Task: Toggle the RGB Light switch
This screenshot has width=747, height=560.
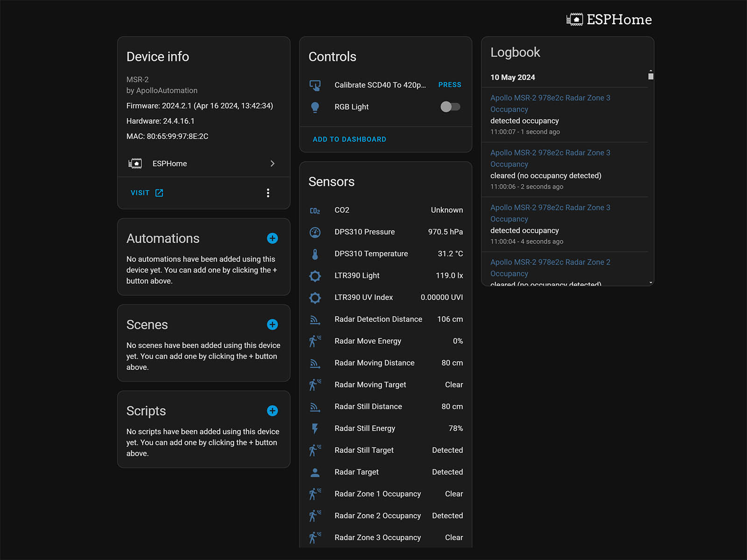Action: [x=450, y=107]
